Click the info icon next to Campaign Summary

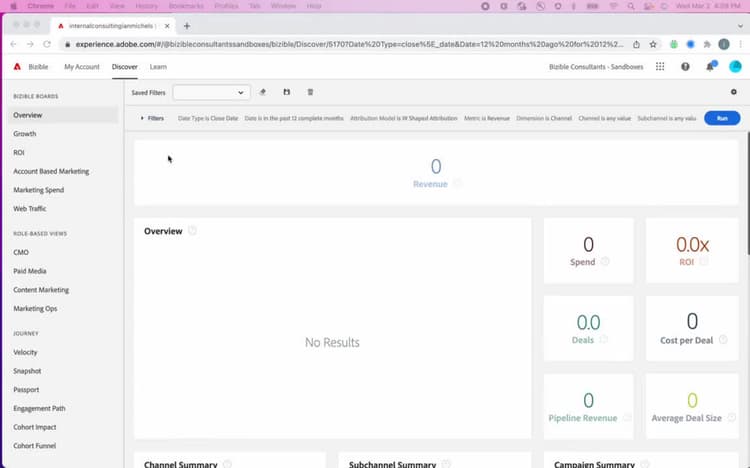pos(645,464)
